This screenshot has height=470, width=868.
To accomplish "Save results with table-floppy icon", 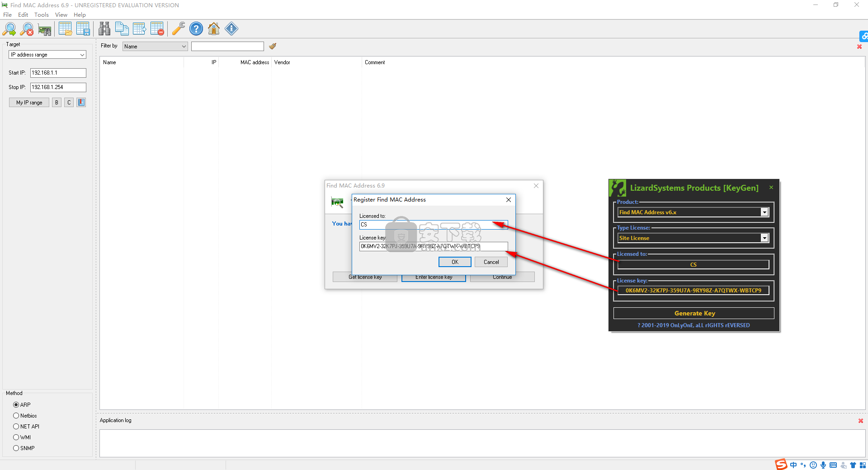I will 83,29.
